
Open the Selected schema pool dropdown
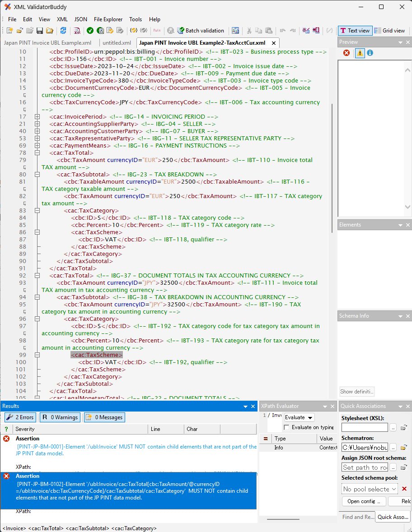(x=370, y=489)
